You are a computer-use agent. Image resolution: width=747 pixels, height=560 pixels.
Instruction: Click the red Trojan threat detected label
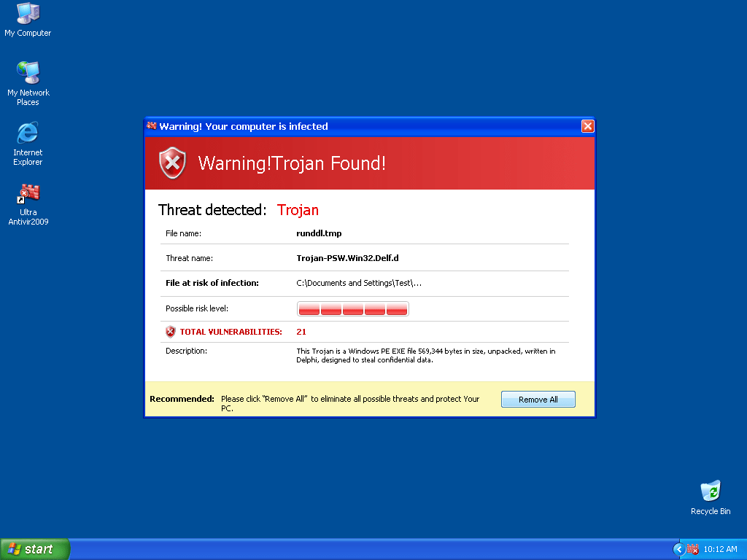(298, 210)
